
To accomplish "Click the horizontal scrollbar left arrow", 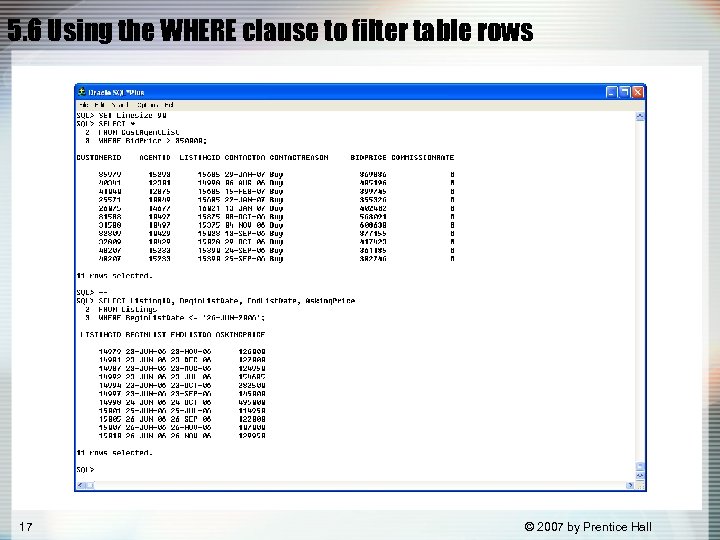I will (x=80, y=485).
